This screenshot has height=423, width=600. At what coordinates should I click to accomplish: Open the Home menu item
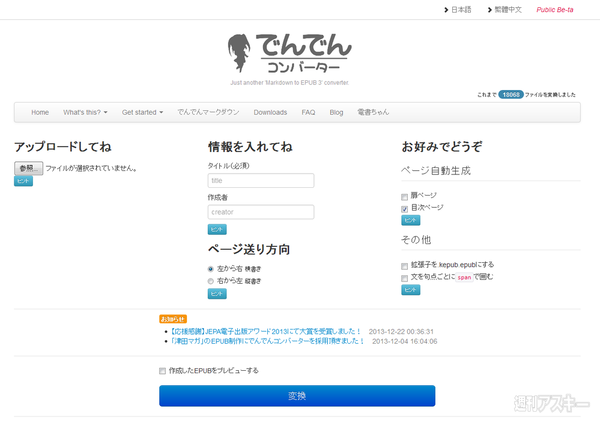click(40, 112)
